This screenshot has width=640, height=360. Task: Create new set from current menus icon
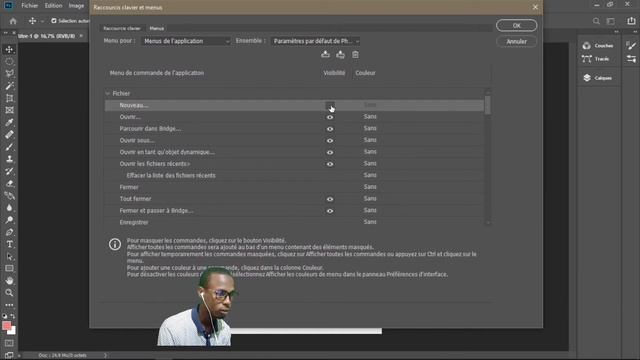(340, 54)
